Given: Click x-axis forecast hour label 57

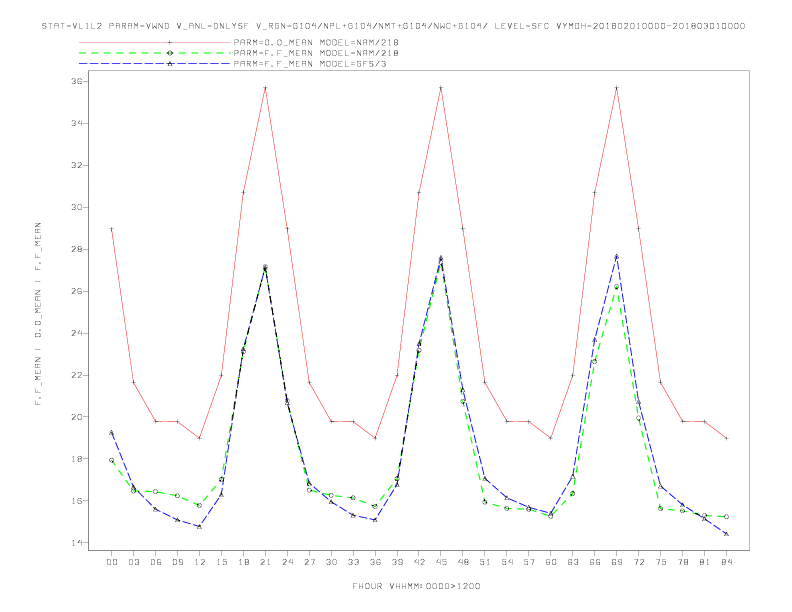Looking at the screenshot, I should click(529, 562).
